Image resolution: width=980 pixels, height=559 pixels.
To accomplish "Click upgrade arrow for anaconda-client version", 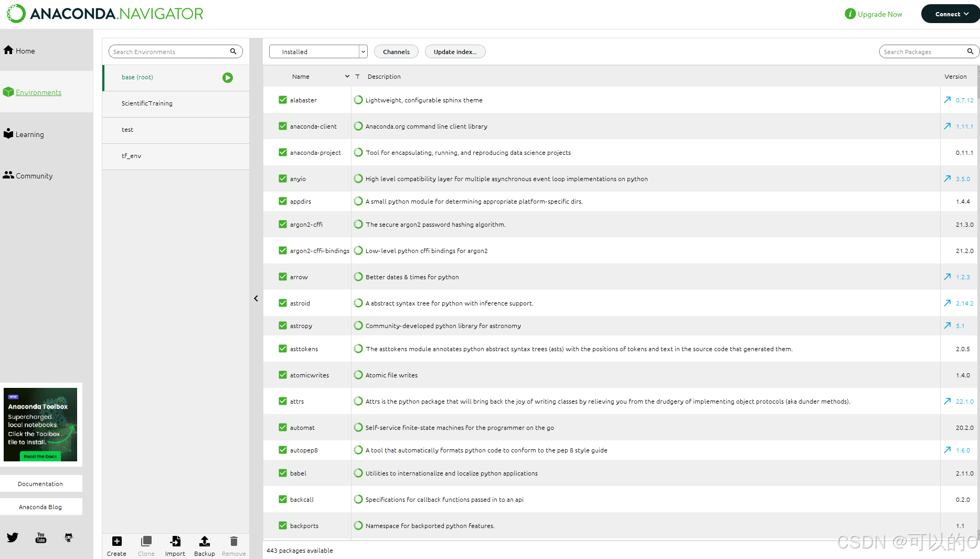I will pos(947,126).
